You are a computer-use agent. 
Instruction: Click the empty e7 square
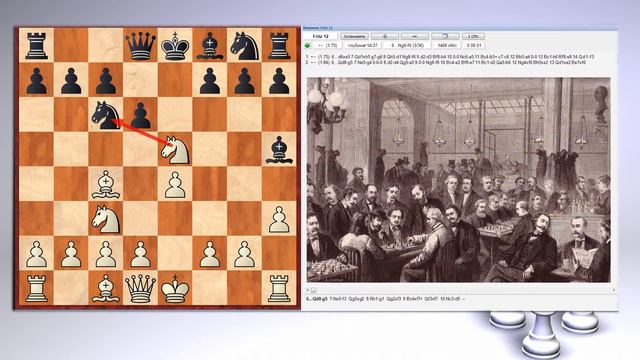[x=175, y=80]
